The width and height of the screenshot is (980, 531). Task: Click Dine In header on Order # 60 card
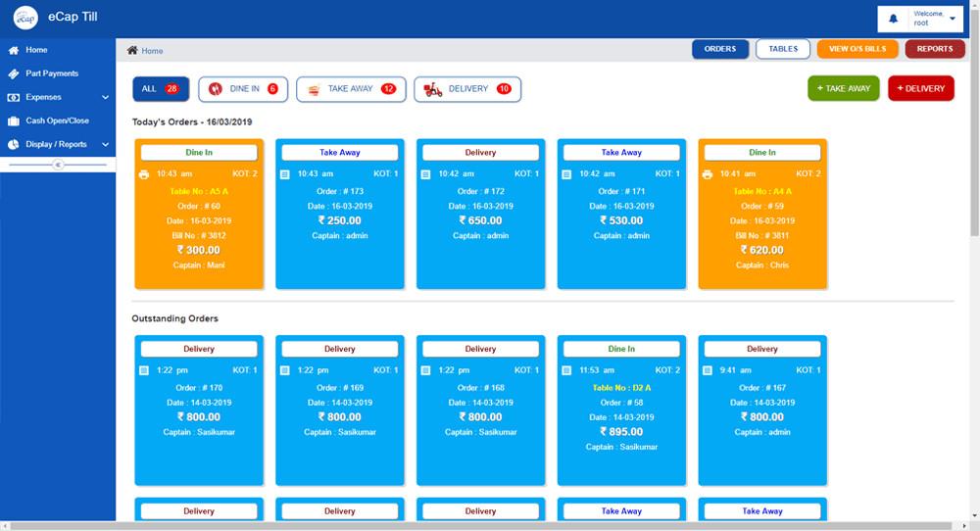click(199, 153)
